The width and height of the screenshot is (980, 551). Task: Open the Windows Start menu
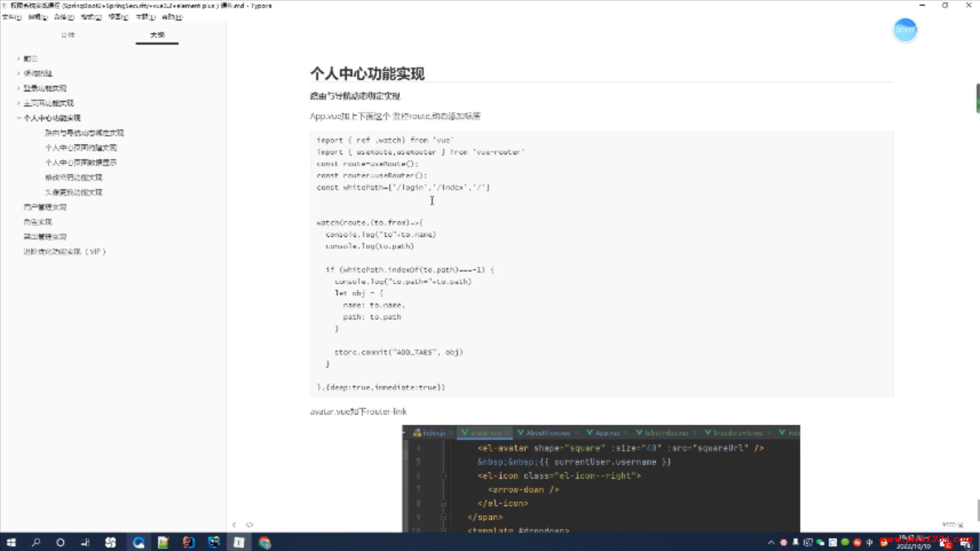point(11,542)
